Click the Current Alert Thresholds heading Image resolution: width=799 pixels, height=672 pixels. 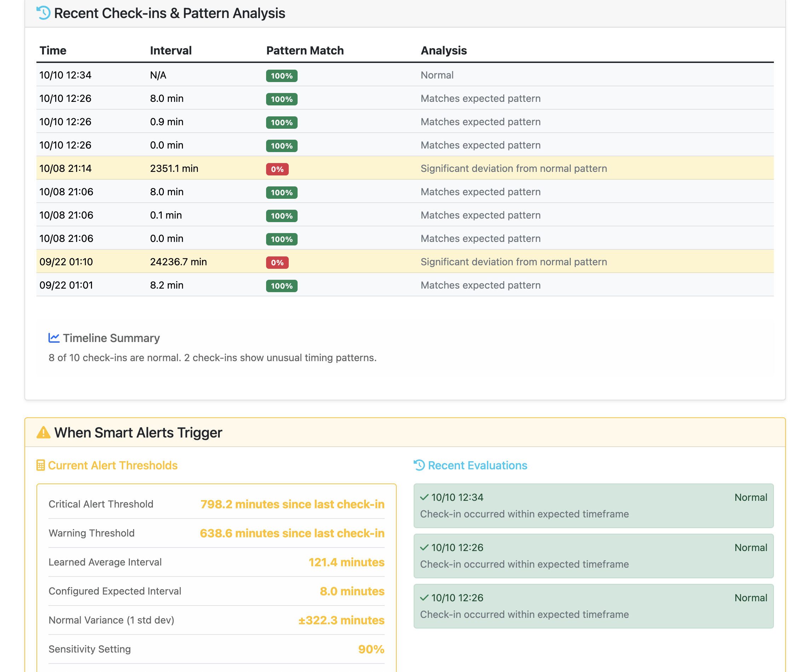(113, 465)
